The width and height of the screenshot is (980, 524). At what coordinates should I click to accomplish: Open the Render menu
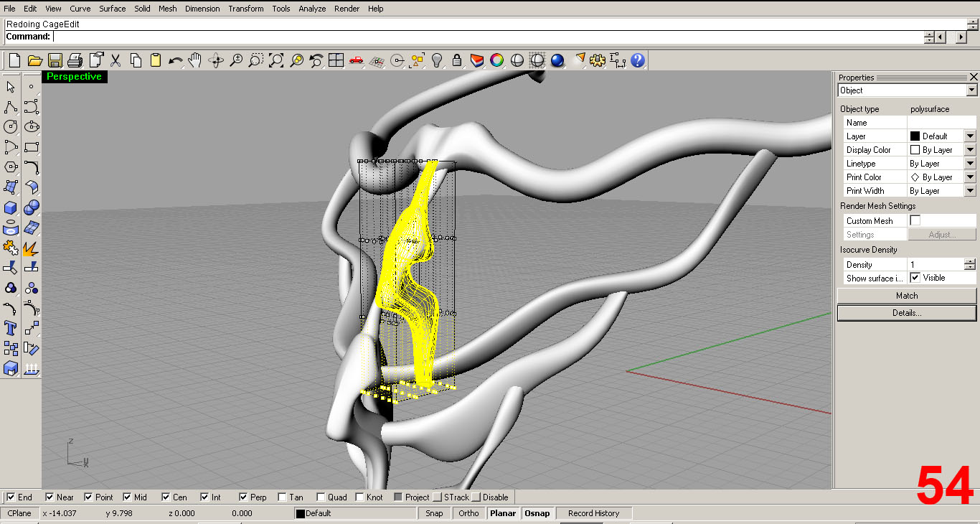click(347, 9)
